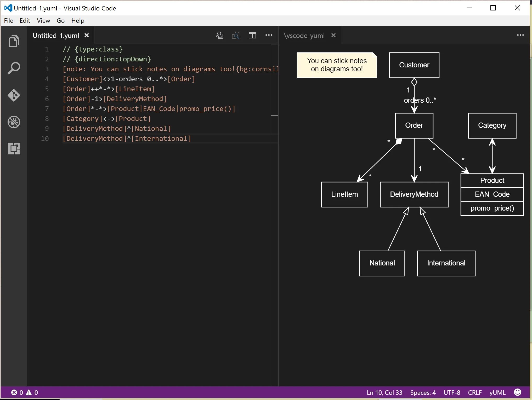Click the yUML preview icon in editor toolbar
Screen dimensions: 532x400
click(219, 35)
